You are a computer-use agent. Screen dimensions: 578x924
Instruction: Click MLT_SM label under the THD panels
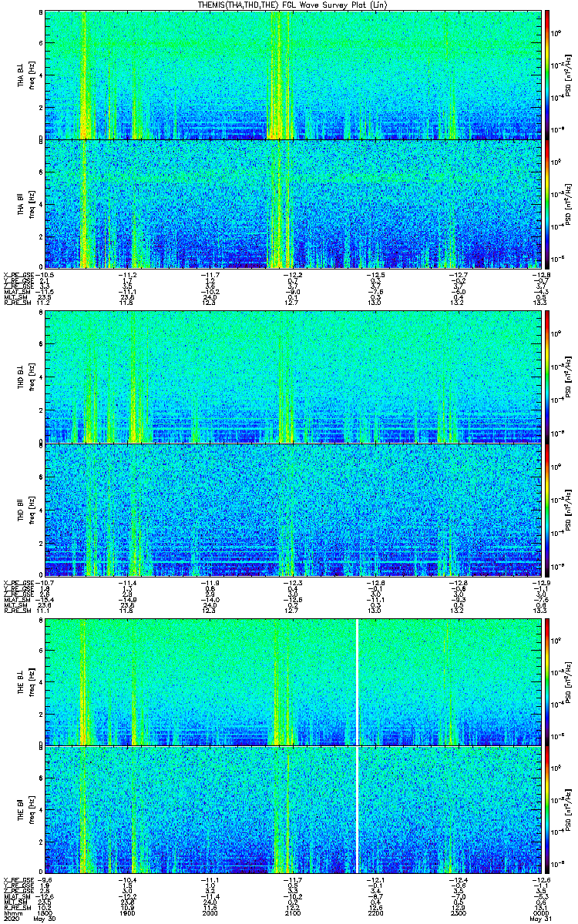pos(15,604)
